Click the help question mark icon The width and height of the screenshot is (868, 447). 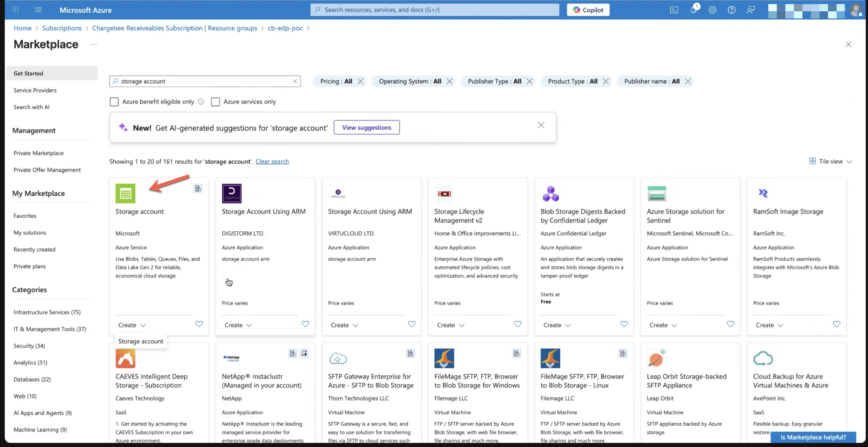click(x=731, y=10)
